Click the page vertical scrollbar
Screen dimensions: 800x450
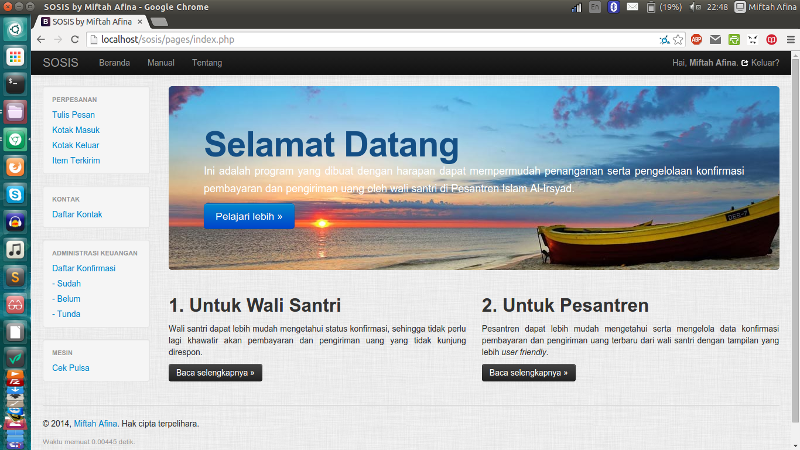[x=796, y=240]
